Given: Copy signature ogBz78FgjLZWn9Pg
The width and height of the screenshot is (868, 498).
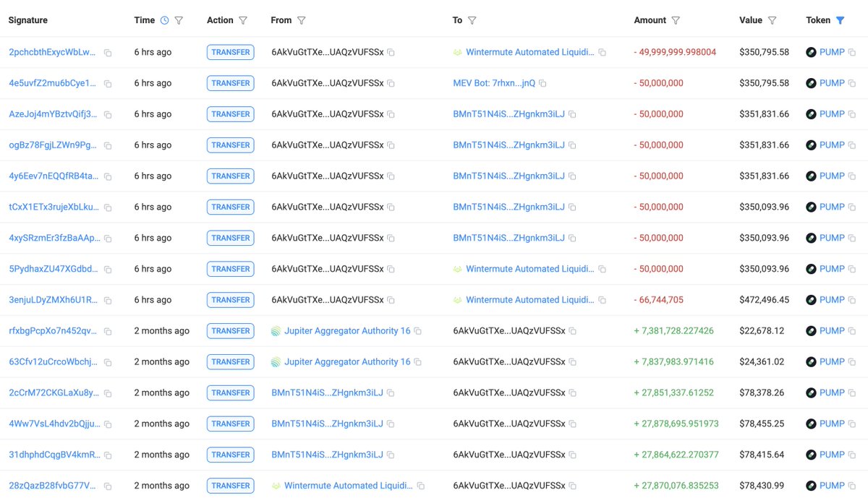Looking at the screenshot, I should pyautogui.click(x=108, y=146).
